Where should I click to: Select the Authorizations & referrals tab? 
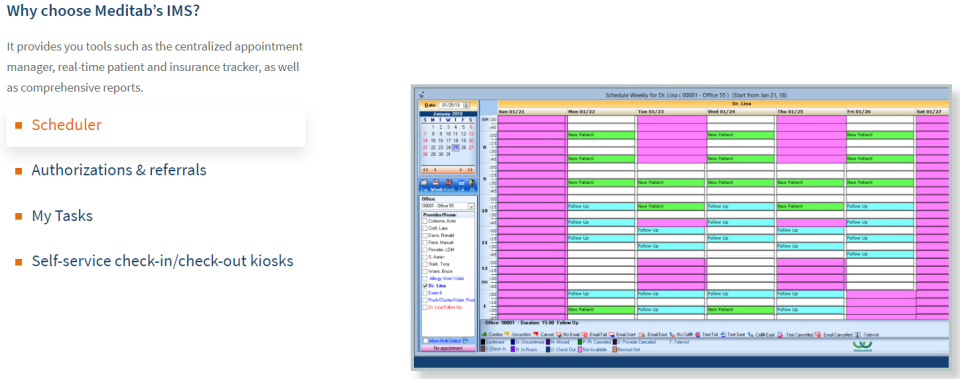[x=119, y=170]
